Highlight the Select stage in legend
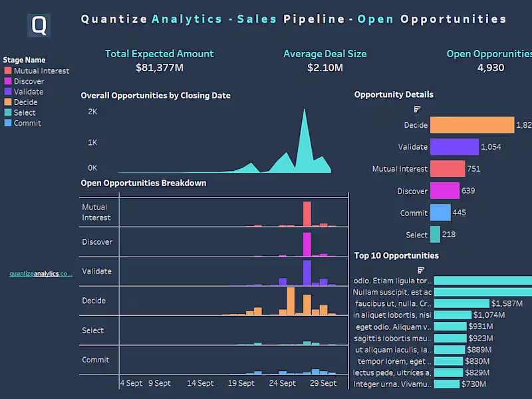This screenshot has width=532, height=399. click(25, 112)
